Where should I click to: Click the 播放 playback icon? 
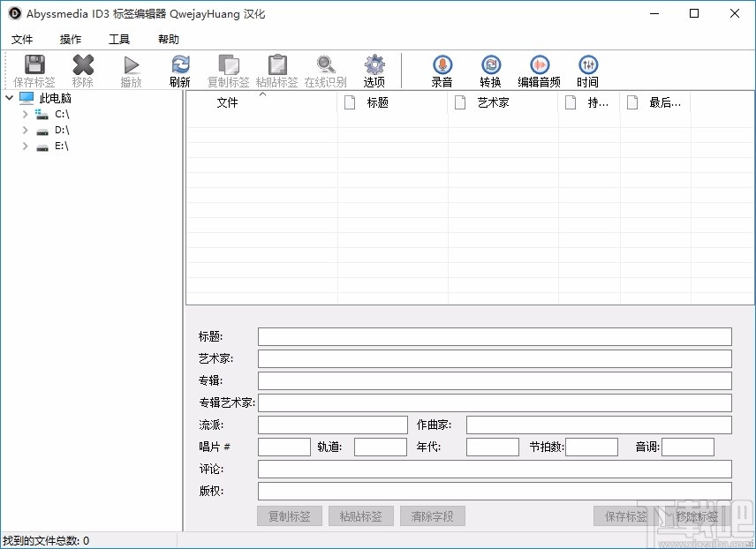coord(131,64)
